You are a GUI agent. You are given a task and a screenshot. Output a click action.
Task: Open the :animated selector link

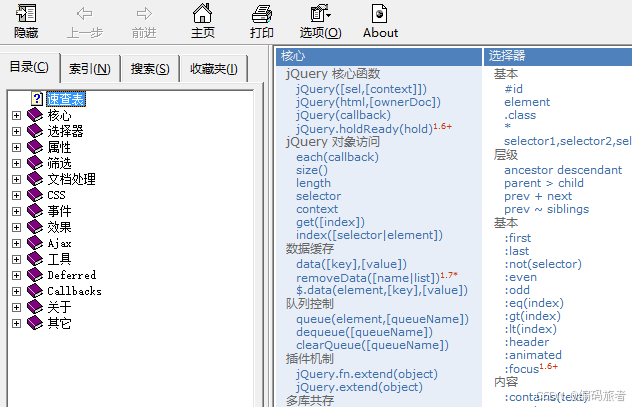[533, 355]
